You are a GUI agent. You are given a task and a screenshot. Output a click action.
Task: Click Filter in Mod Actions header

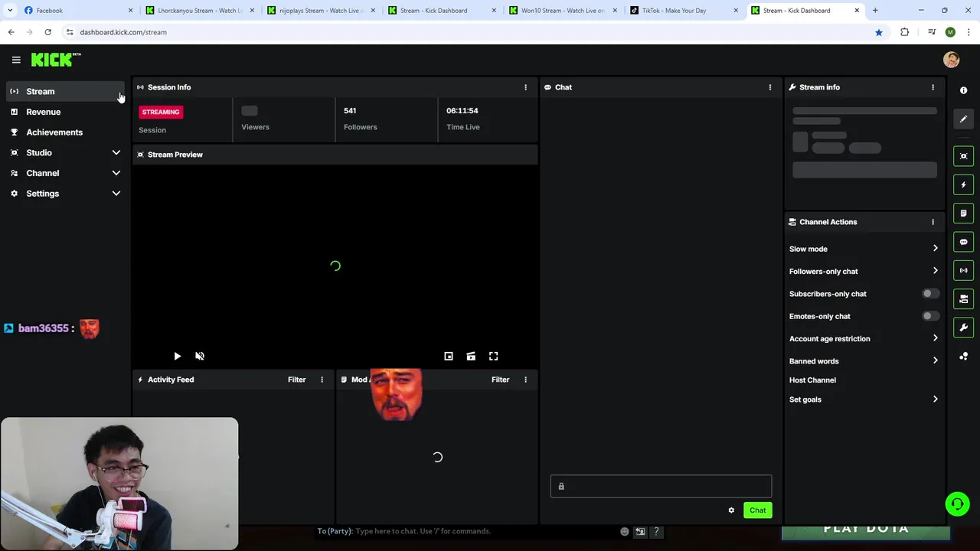500,380
